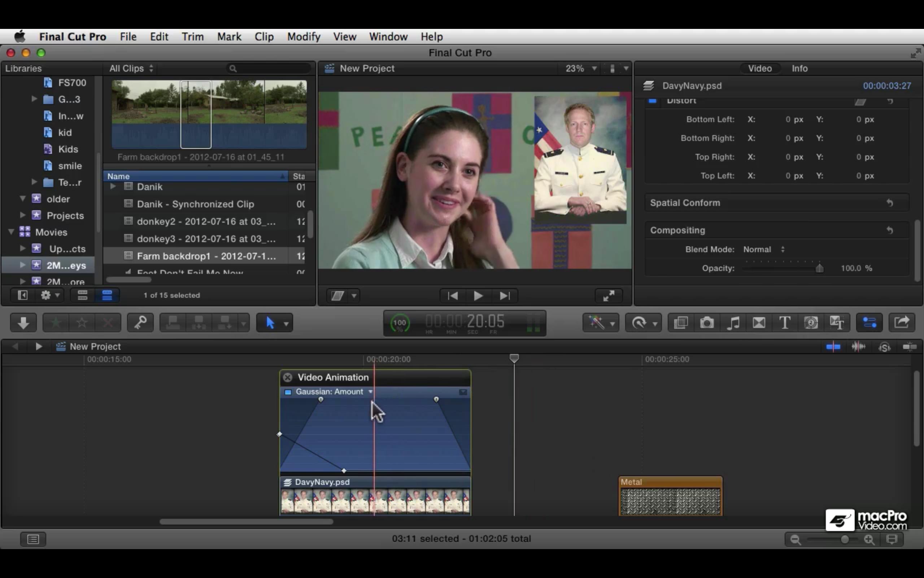Open Timeline Index list button
924x578 pixels.
click(x=33, y=539)
